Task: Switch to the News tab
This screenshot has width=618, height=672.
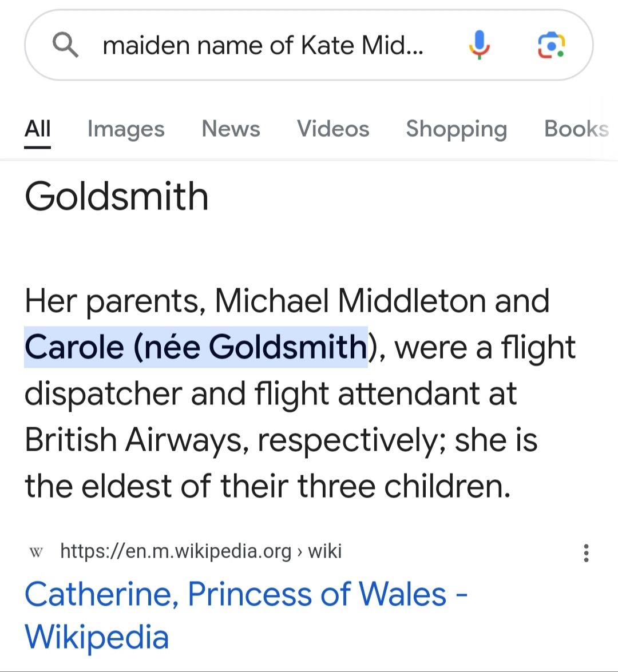Action: 231,129
